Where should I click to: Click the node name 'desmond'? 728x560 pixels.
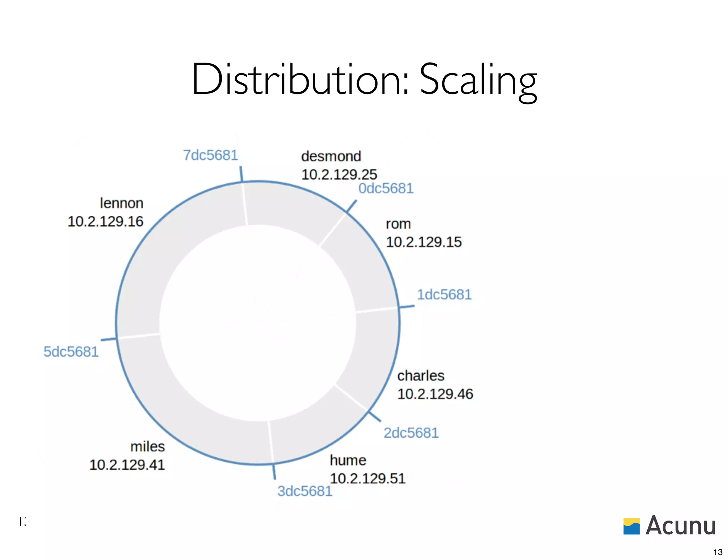tap(331, 156)
